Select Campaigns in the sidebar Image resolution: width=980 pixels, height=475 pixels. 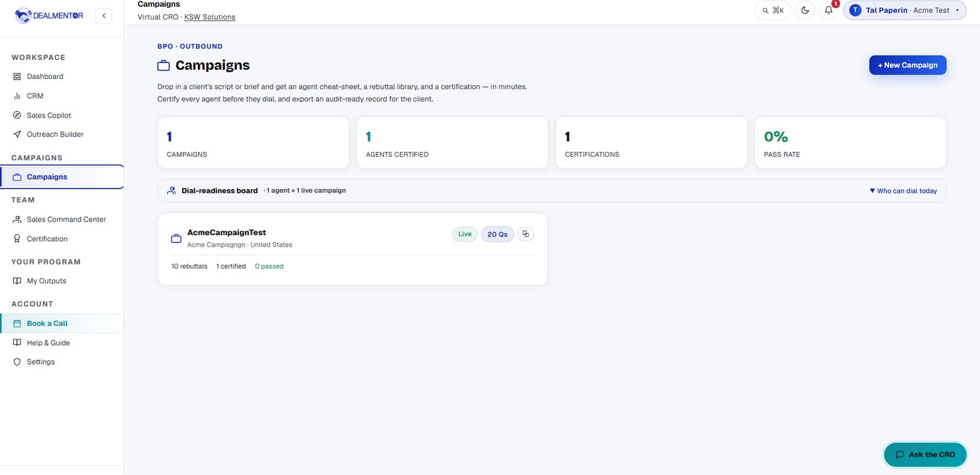click(61, 177)
